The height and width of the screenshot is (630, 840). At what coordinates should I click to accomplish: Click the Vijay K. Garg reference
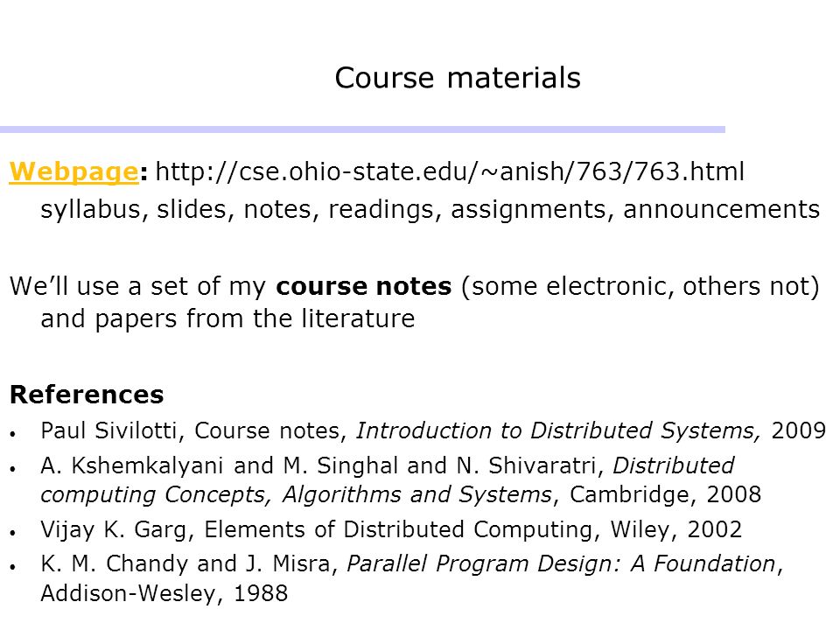coord(391,530)
